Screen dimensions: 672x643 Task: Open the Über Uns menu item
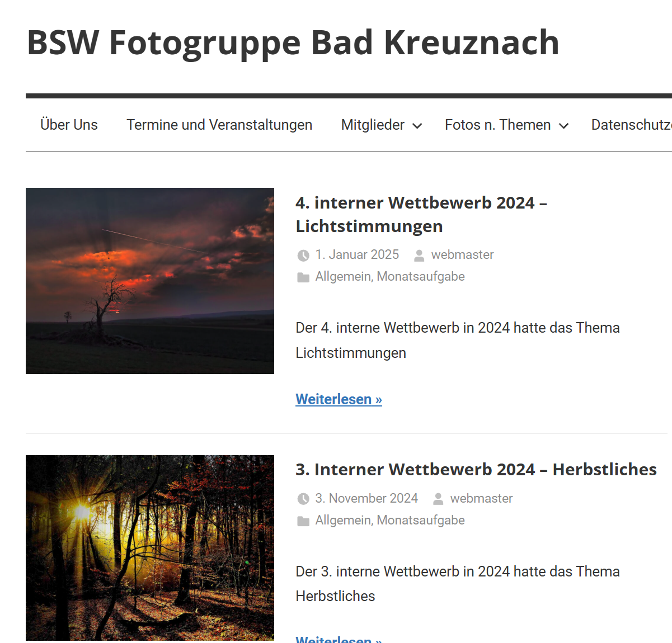tap(69, 125)
